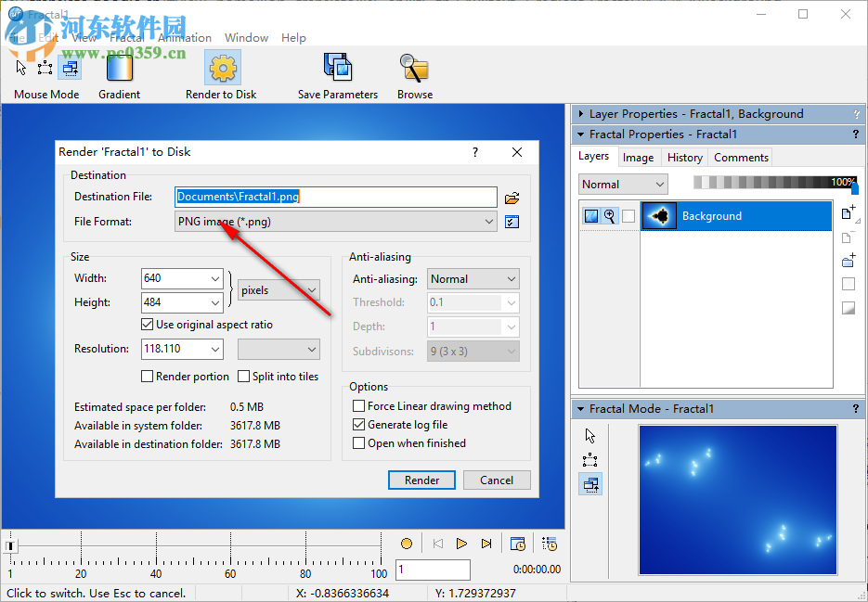Open the Browse toolbar icon
Image resolution: width=868 pixels, height=602 pixels.
click(415, 69)
